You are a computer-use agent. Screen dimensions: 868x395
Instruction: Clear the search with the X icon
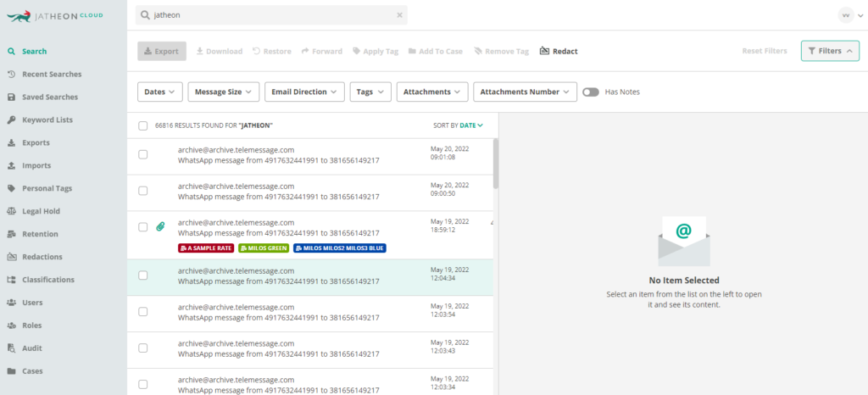pos(400,15)
